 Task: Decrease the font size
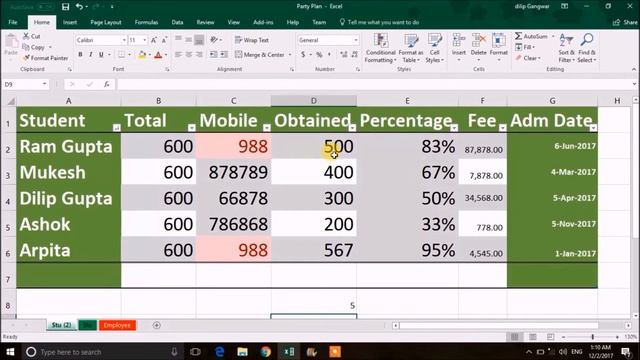pos(164,40)
